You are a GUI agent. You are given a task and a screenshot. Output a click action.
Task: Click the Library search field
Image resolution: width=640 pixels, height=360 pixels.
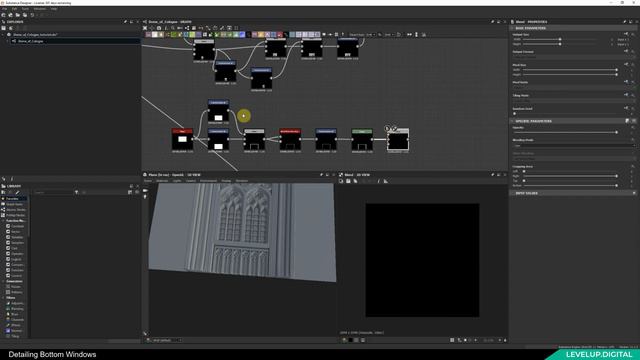pyautogui.click(x=53, y=192)
